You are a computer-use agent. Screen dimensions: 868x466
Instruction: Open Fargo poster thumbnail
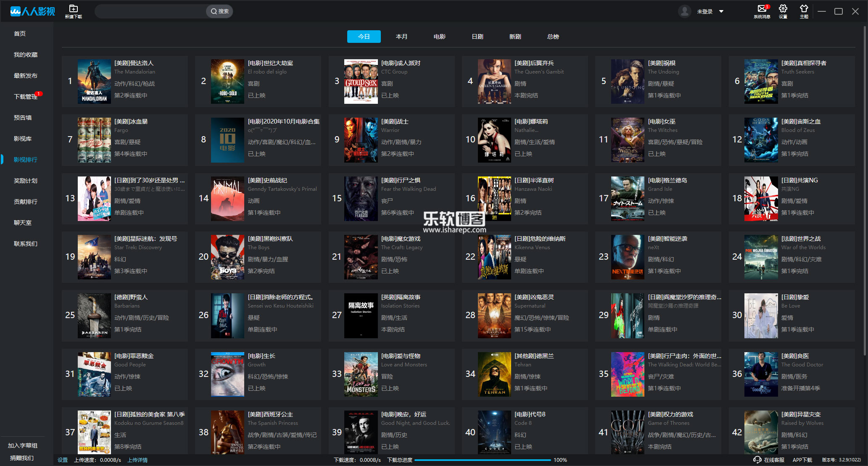click(x=94, y=140)
